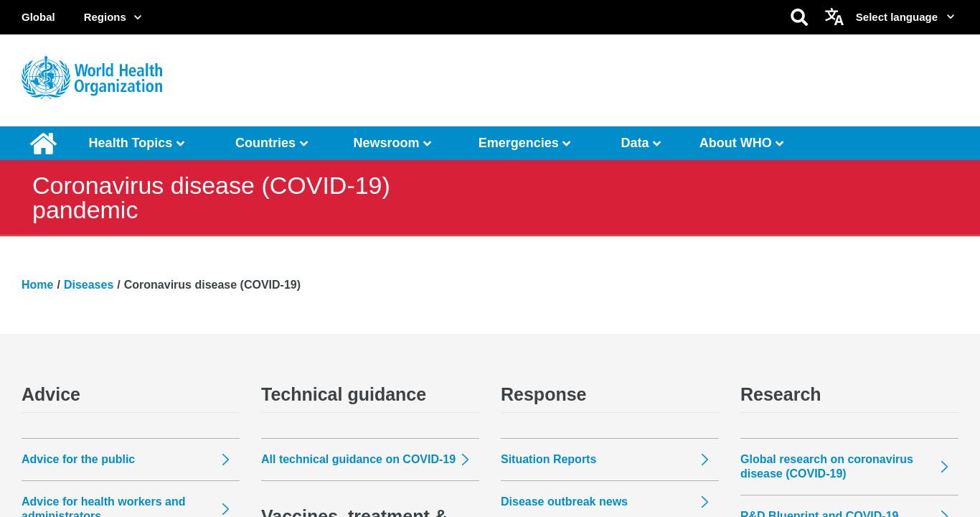Click the Response section heading
The image size is (980, 517).
[x=543, y=394]
